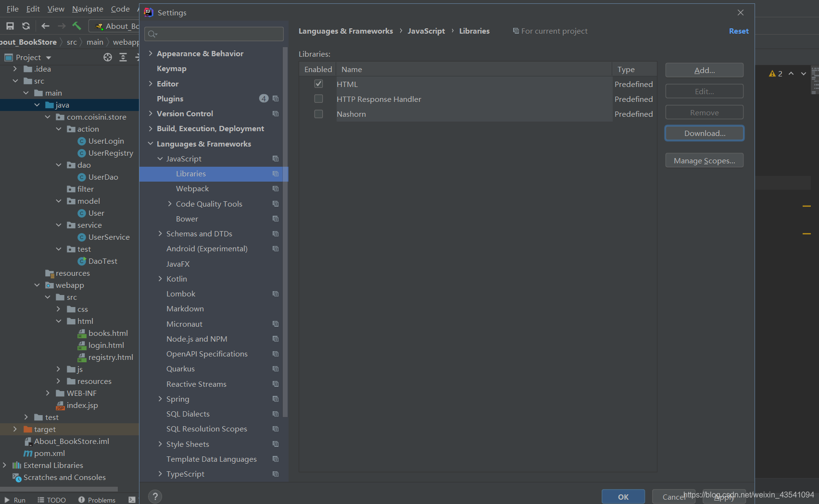Click the Help question mark button
Screen dimensions: 819x504
click(155, 496)
